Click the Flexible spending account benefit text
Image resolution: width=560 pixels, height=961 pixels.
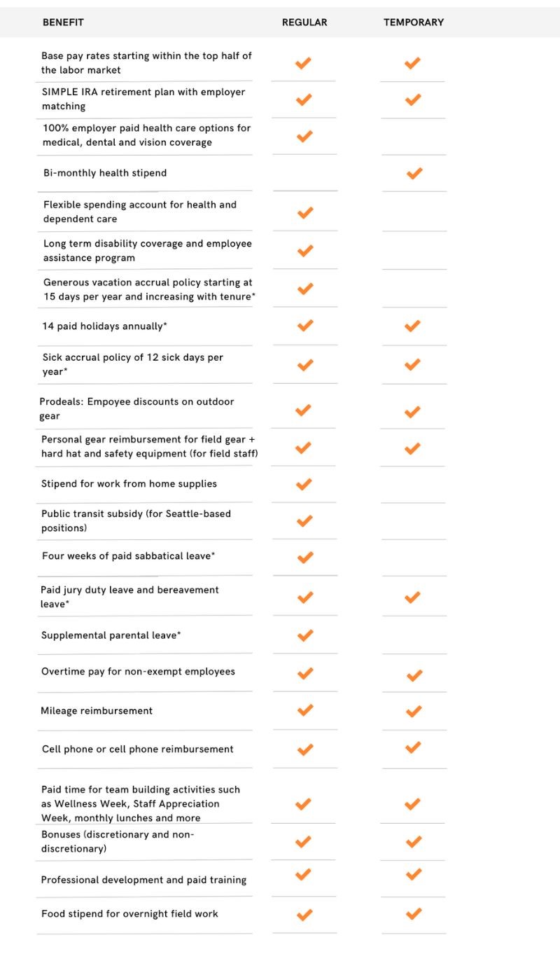140,212
